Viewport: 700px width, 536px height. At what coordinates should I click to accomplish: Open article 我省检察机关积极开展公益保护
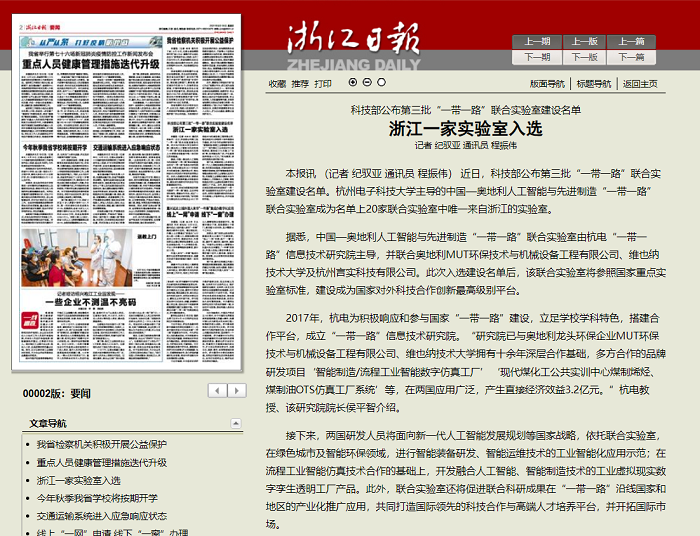(102, 444)
